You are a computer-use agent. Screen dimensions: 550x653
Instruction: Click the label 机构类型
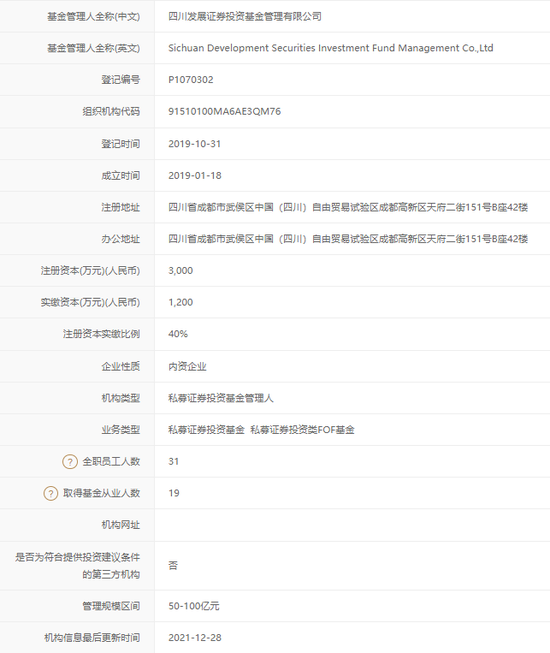pos(121,398)
